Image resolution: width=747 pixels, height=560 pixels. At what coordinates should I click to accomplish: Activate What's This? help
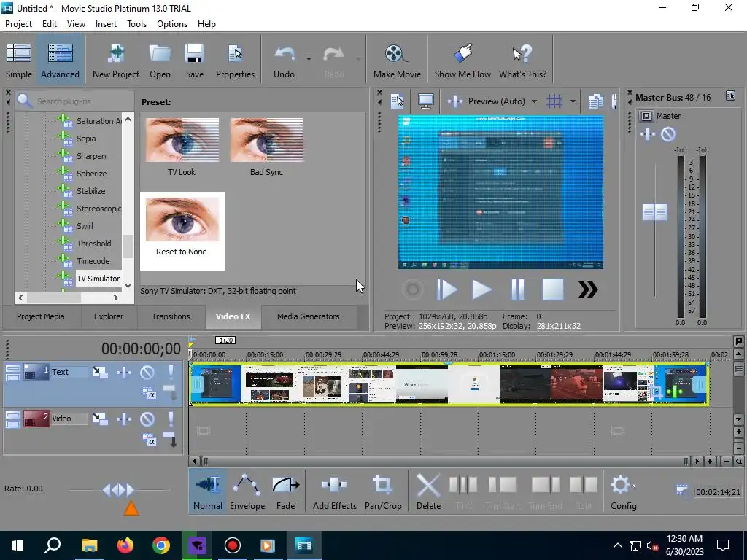tap(522, 61)
